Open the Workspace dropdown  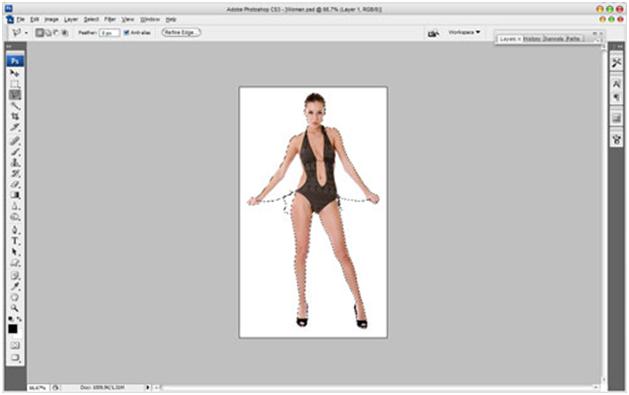(x=464, y=32)
